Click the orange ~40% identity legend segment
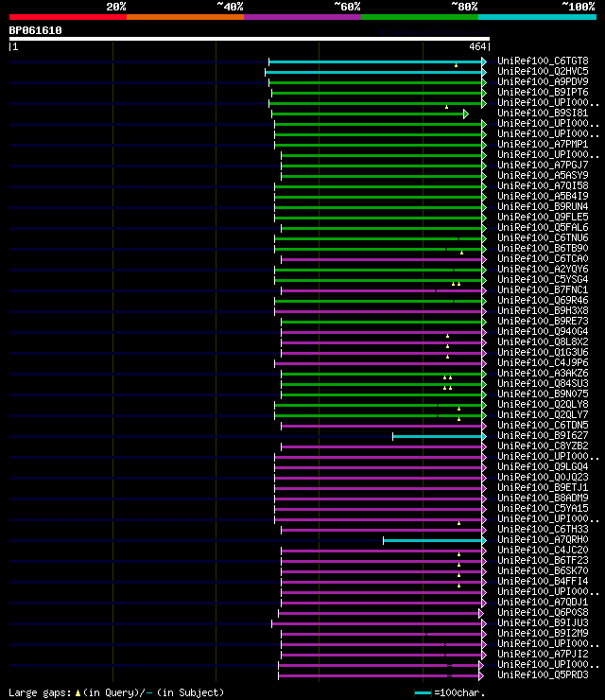Screen dimensions: 605x700 [185, 17]
